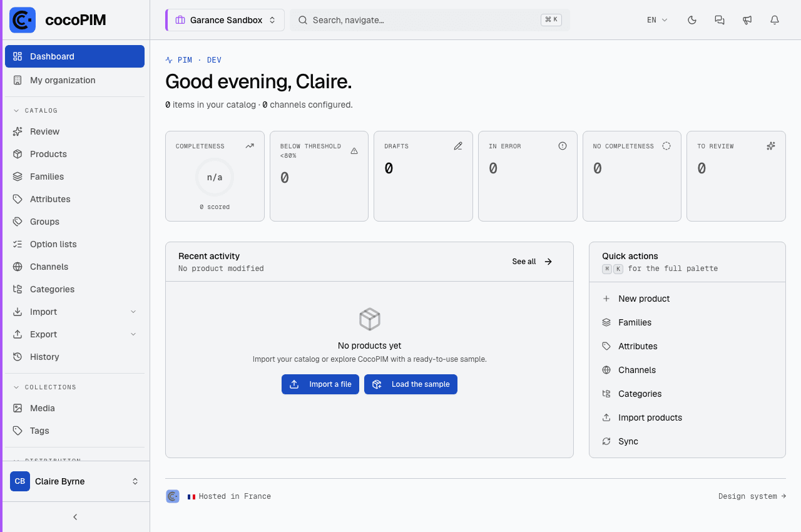Click New product in Quick actions
This screenshot has width=801, height=532.
687,299
